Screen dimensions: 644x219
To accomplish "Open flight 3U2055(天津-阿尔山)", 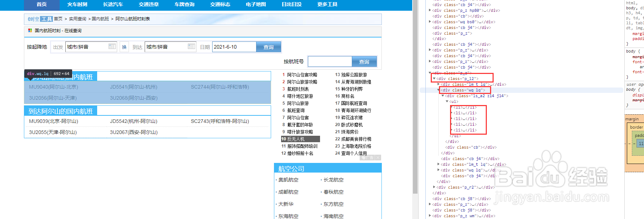I will point(53,132).
